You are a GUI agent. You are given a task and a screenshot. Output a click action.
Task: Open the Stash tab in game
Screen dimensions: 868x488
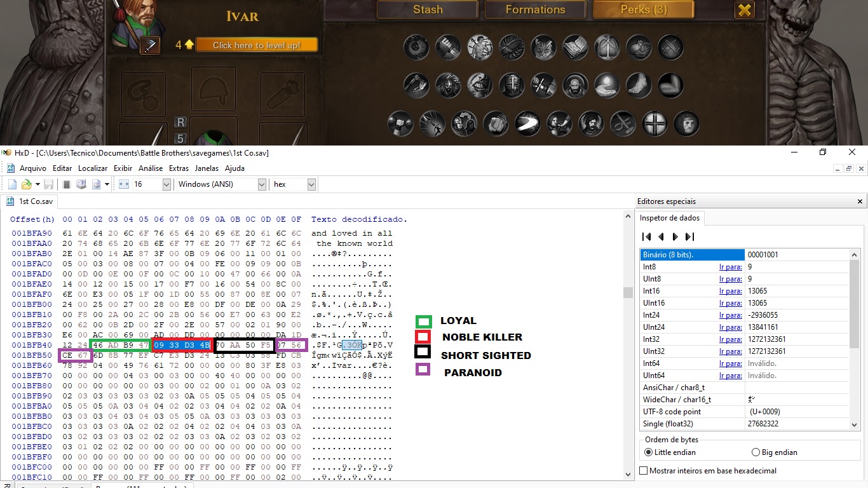428,10
